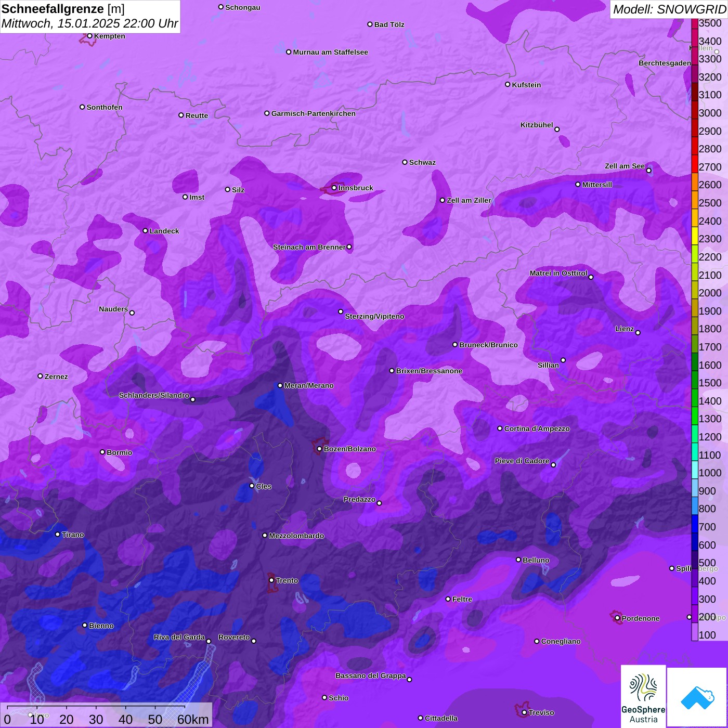Screen dimensions: 728x728
Task: Click the Bozen/Bolzano city label
Action: click(349, 449)
